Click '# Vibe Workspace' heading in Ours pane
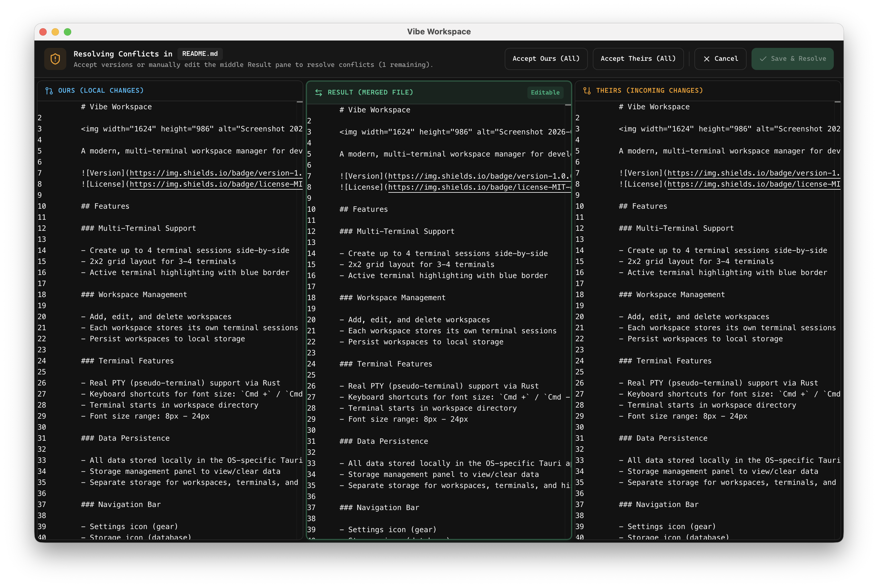The height and width of the screenshot is (588, 878). 116,107
